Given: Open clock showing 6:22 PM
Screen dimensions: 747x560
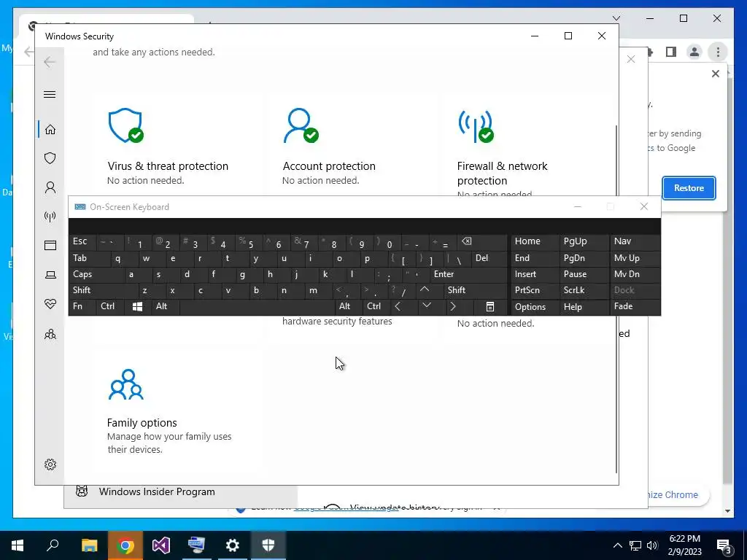Looking at the screenshot, I should [x=684, y=545].
